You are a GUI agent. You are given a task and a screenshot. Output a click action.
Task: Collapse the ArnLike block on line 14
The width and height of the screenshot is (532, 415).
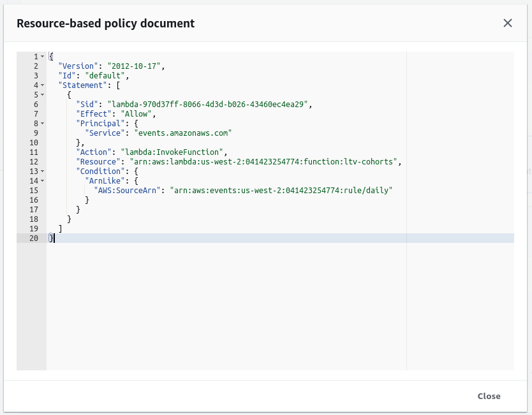(41, 180)
